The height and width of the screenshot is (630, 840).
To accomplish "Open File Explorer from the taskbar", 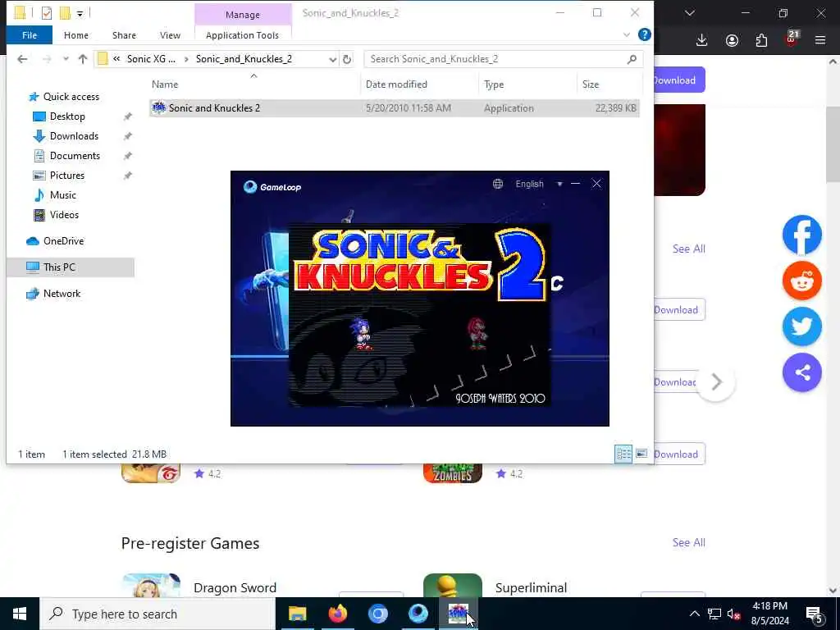I will click(x=297, y=614).
